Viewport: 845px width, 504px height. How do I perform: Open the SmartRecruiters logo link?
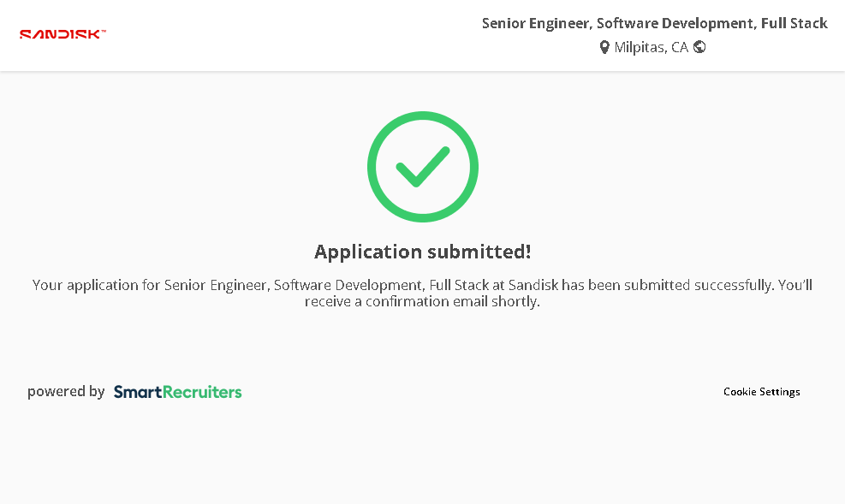[177, 392]
